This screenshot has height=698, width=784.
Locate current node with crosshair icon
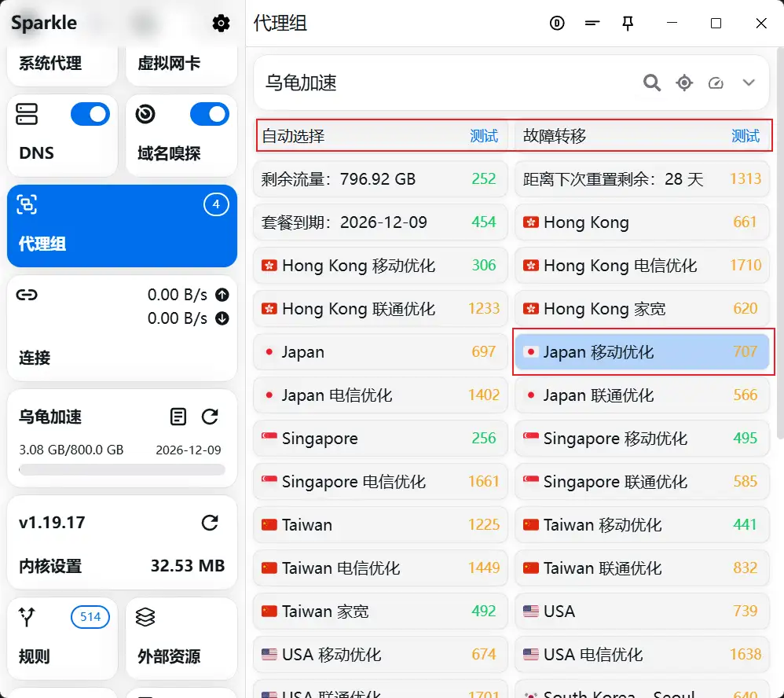pyautogui.click(x=684, y=83)
